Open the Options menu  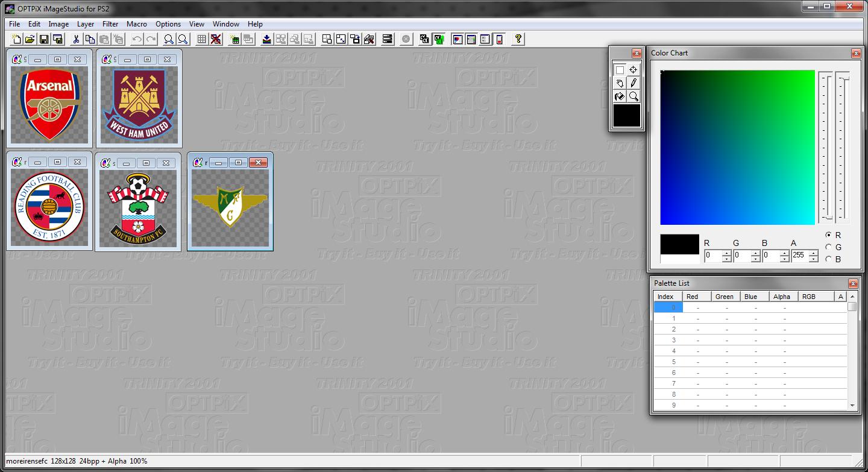(x=168, y=24)
